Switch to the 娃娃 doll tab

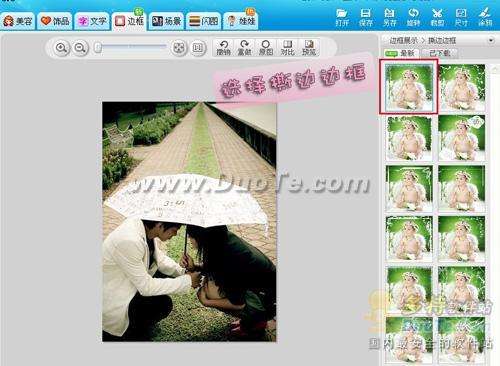coord(241,21)
